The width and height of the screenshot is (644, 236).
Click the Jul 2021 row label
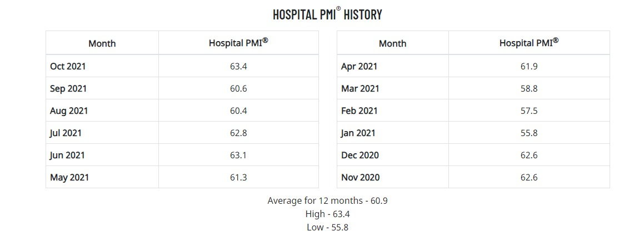point(66,133)
